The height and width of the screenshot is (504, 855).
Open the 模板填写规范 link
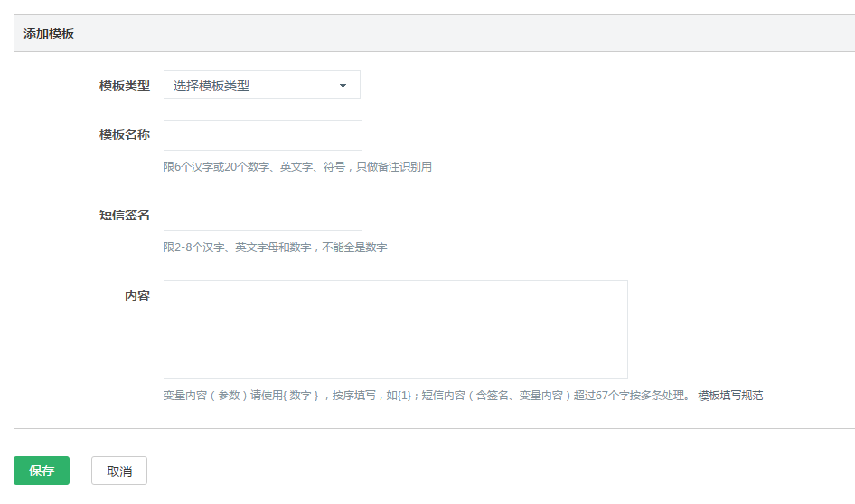(730, 396)
